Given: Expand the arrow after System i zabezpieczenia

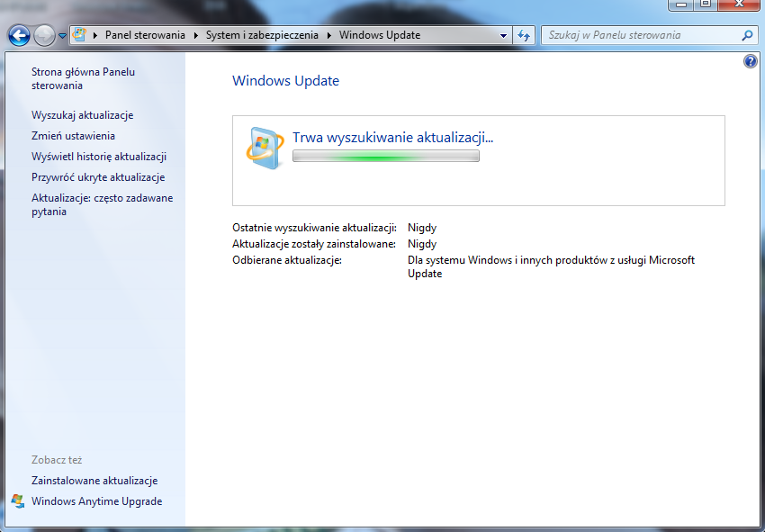Looking at the screenshot, I should coord(328,35).
